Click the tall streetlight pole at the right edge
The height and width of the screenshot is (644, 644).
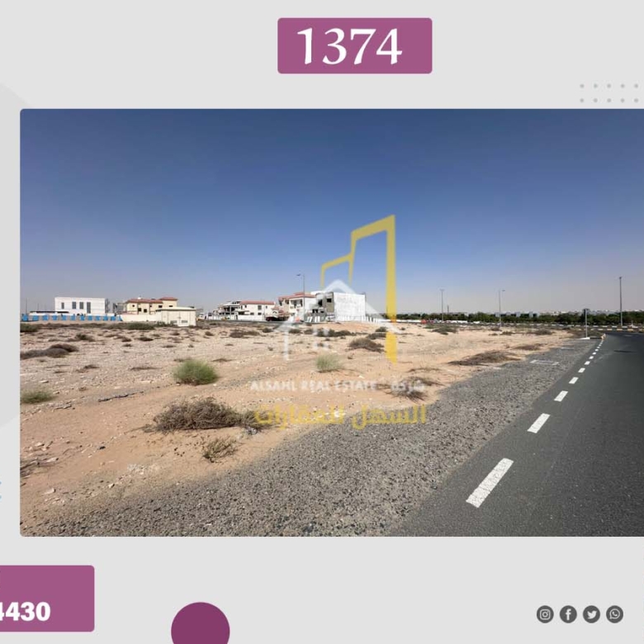(x=621, y=302)
